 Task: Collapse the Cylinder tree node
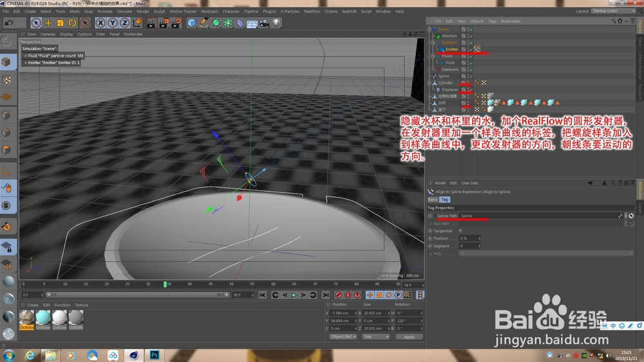tap(429, 82)
